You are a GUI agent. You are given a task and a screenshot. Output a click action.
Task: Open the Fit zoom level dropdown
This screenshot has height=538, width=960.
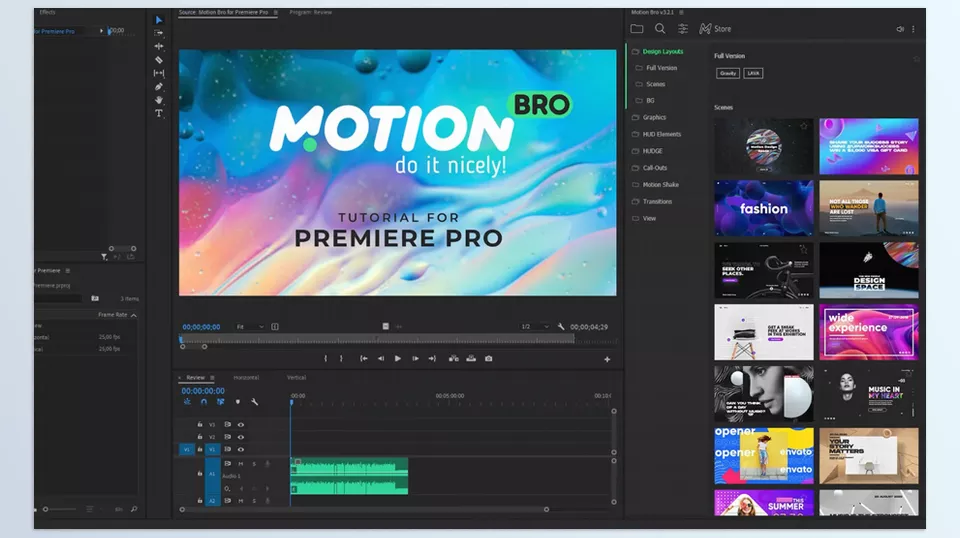250,327
